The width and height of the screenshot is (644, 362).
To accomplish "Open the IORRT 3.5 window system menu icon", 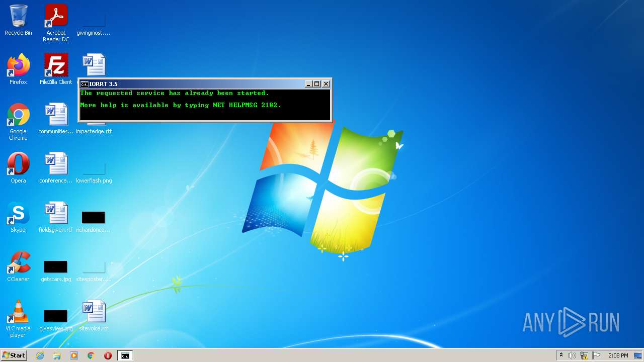I will [x=85, y=84].
